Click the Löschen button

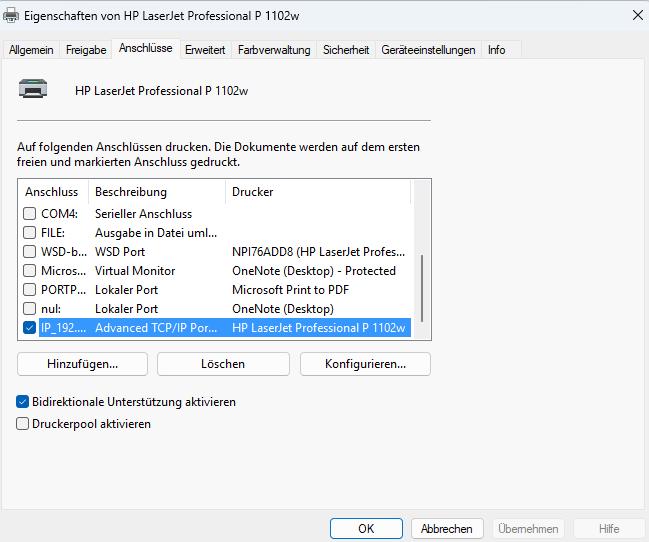pos(223,364)
